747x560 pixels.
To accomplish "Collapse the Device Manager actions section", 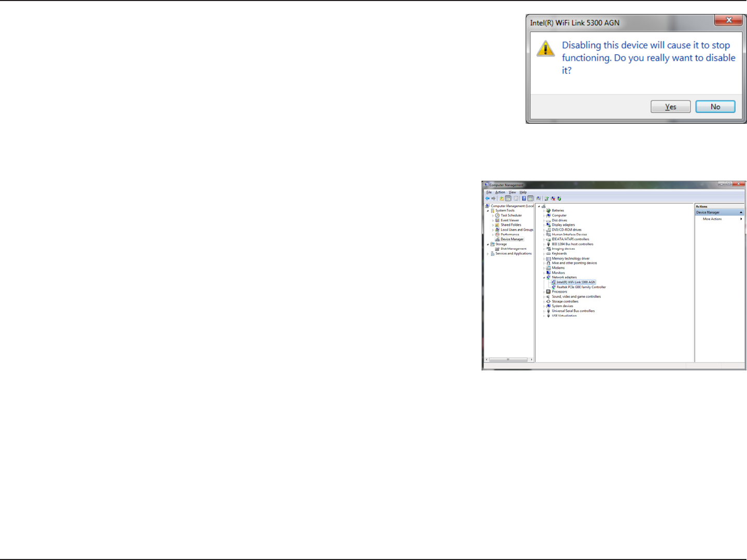I will [x=741, y=212].
